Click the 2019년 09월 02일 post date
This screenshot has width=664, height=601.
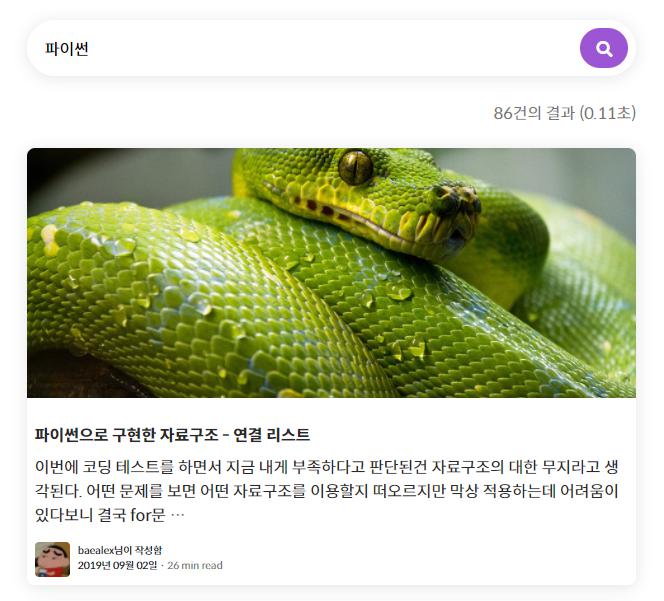pos(117,565)
